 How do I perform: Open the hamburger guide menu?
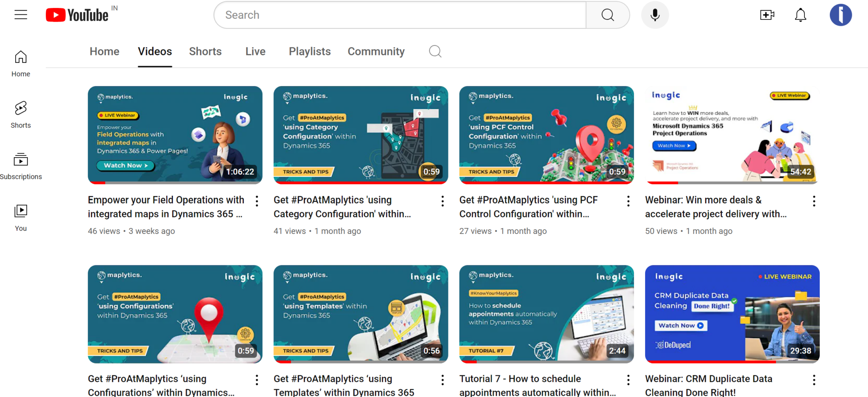point(20,15)
